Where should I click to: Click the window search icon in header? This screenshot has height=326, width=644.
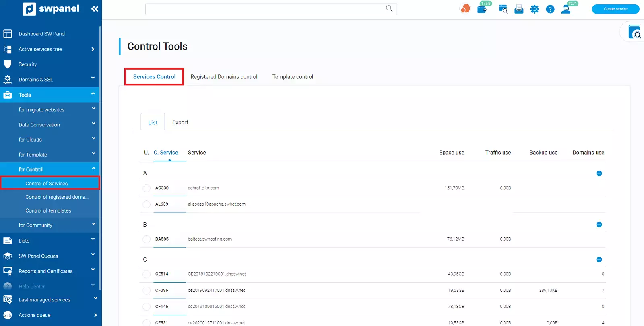click(503, 9)
